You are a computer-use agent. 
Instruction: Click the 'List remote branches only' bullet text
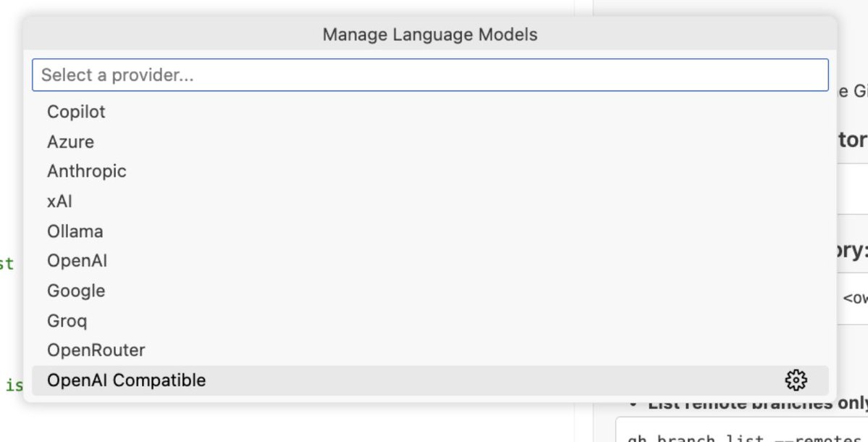point(753,404)
